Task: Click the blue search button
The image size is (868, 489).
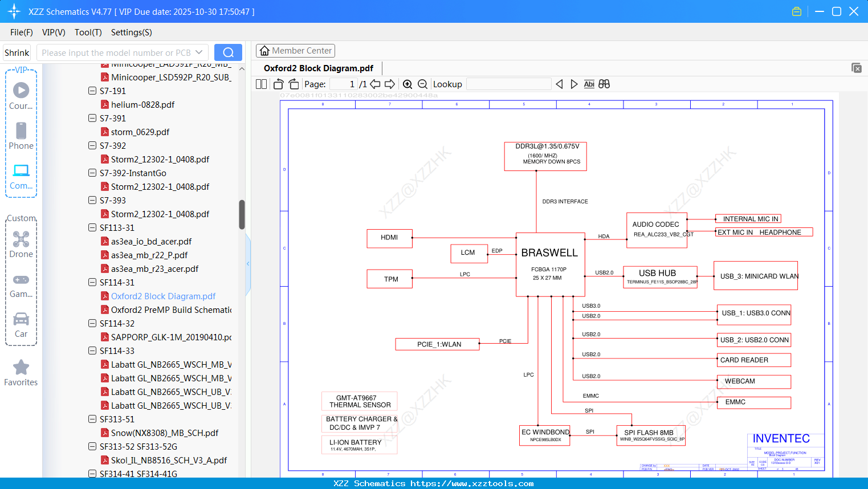Action: (x=228, y=52)
